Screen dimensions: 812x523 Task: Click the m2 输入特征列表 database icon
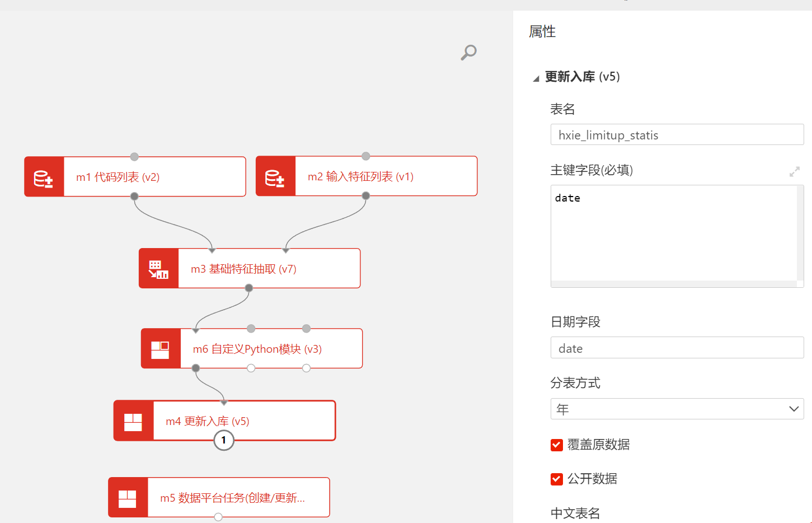click(x=275, y=176)
